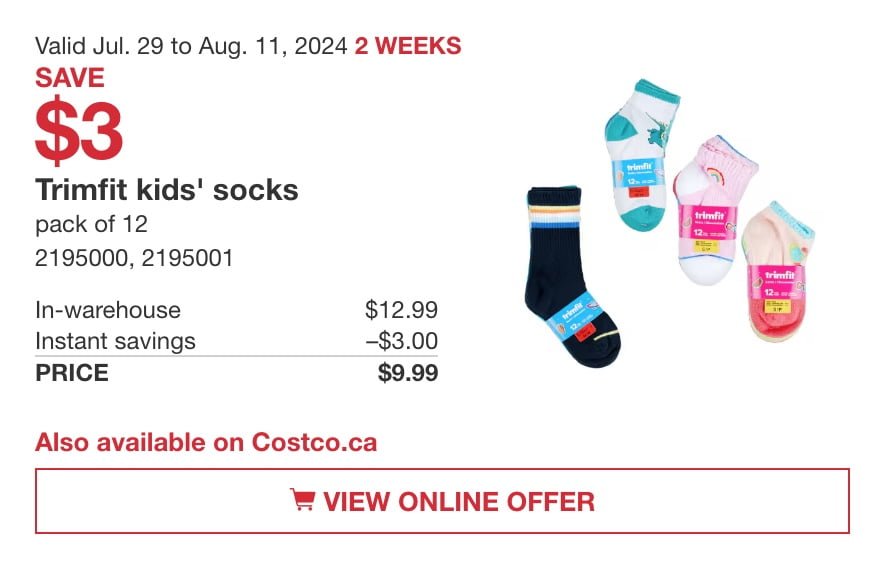Screen dimensions: 882x570
Task: Click the shopping cart icon
Action: [303, 500]
